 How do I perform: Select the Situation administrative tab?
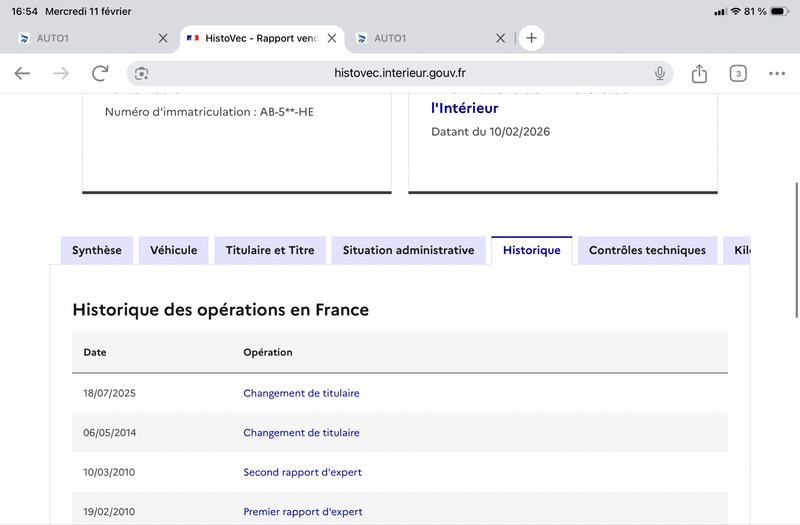(x=408, y=250)
